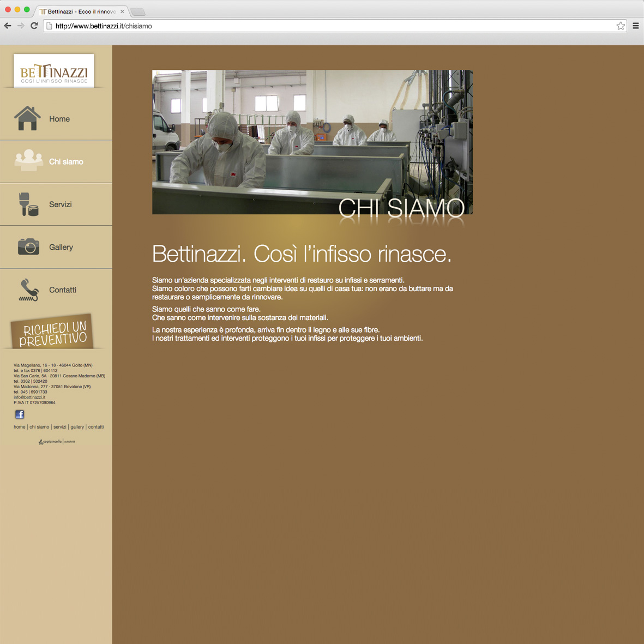Reload the page with the refresh icon
The width and height of the screenshot is (644, 644).
point(34,26)
